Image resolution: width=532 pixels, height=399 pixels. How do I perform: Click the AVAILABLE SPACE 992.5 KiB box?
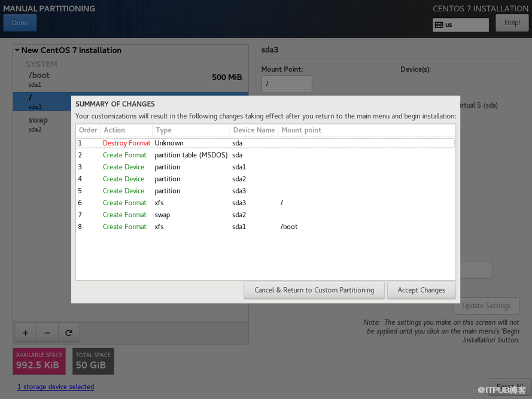pyautogui.click(x=39, y=361)
